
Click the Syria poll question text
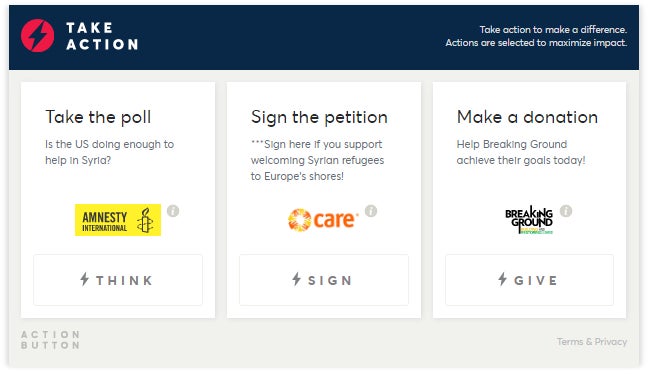(x=110, y=152)
